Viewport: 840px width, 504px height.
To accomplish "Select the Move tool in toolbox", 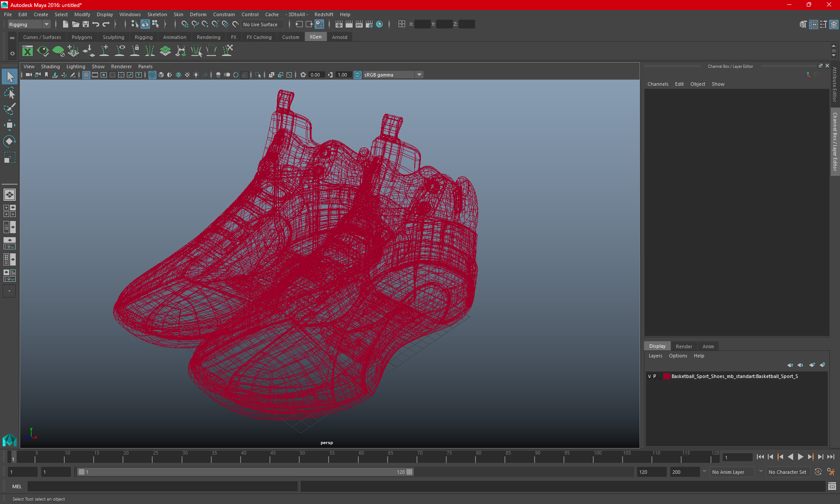I will 9,125.
